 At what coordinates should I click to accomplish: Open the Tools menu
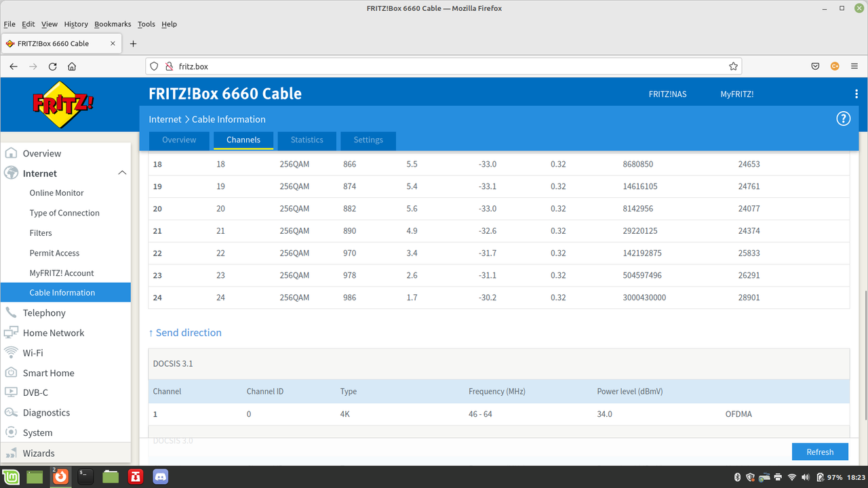click(x=146, y=24)
